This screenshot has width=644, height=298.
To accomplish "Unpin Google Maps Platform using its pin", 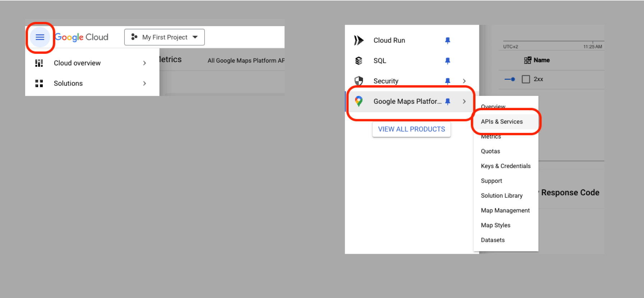I will tap(448, 102).
